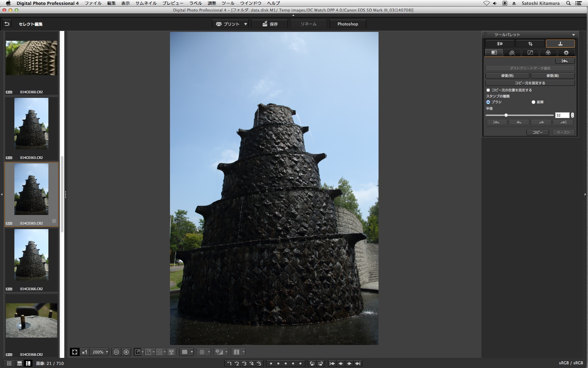Image resolution: width=588 pixels, height=368 pixels.
Task: Click the zoom-out minus button under the preview
Action: (x=116, y=352)
